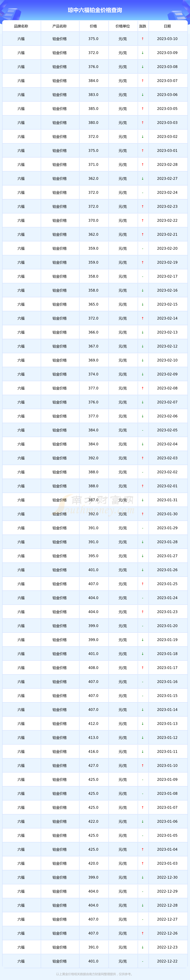Select date 2023-02-20
This screenshot has width=190, height=980.
click(x=167, y=248)
